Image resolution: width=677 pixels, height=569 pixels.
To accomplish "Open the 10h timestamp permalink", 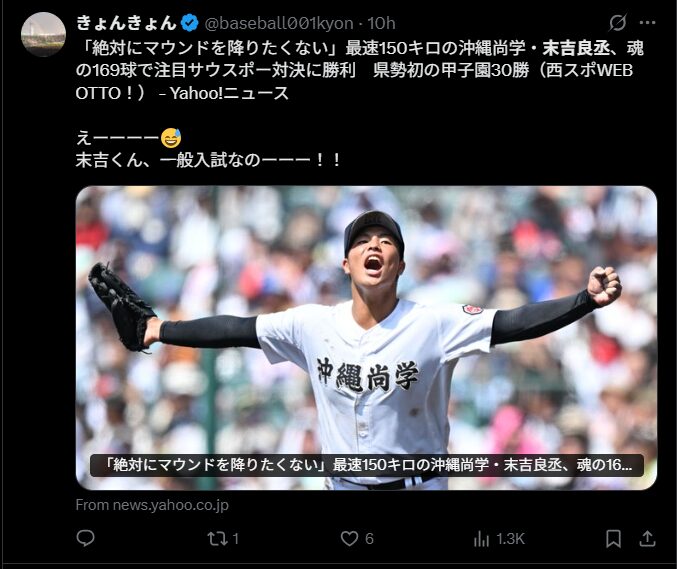I will click(381, 23).
